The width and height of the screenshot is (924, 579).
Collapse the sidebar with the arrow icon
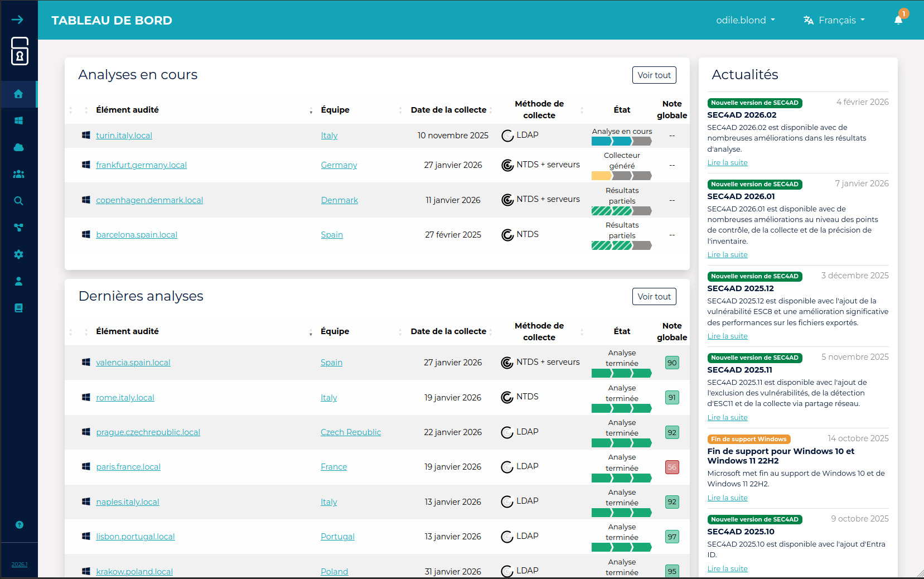pyautogui.click(x=18, y=18)
